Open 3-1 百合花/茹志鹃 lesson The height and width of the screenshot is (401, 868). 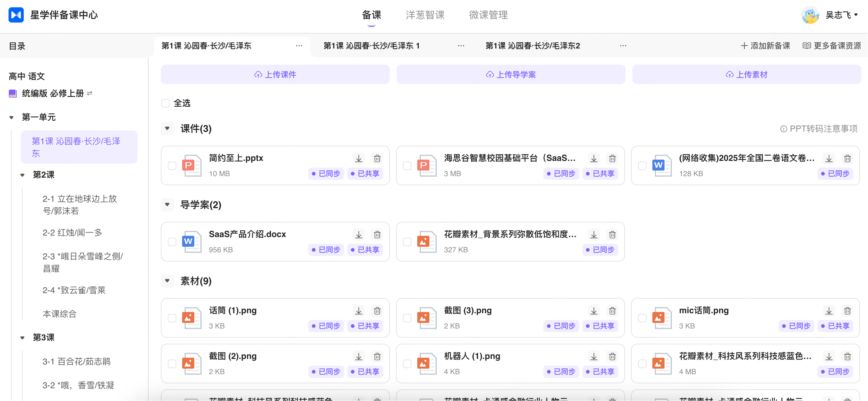point(76,362)
